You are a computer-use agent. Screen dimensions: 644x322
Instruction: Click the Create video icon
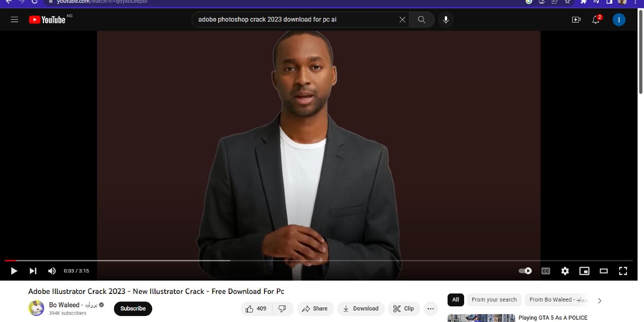coord(576,20)
